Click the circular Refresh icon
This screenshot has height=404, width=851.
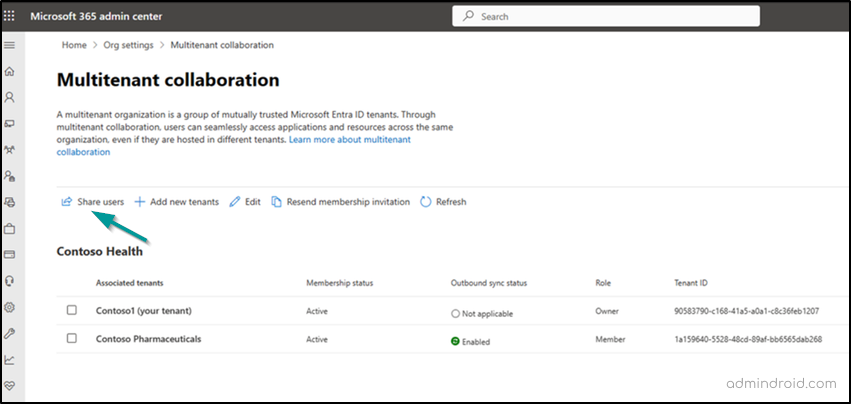point(426,202)
